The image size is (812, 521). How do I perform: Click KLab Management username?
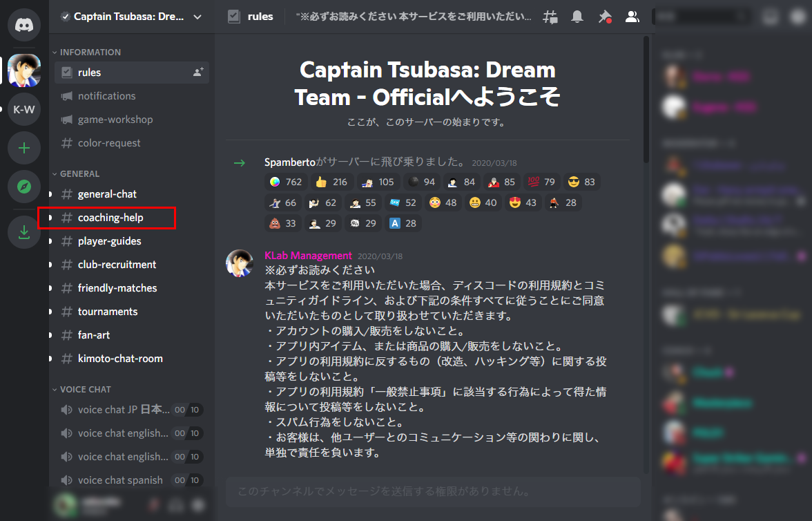[308, 256]
